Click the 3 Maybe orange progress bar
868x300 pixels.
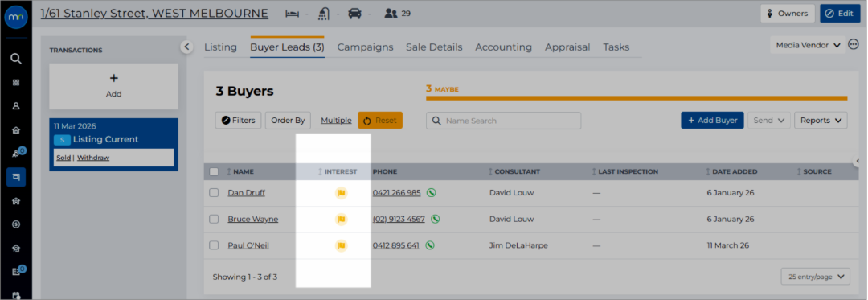click(x=637, y=98)
